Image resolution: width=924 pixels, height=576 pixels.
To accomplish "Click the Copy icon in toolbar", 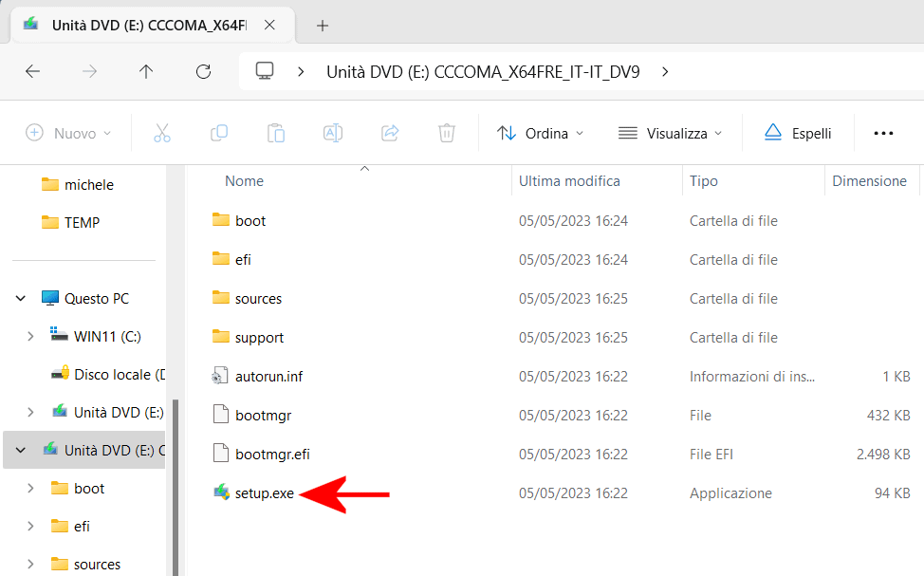I will coord(219,133).
